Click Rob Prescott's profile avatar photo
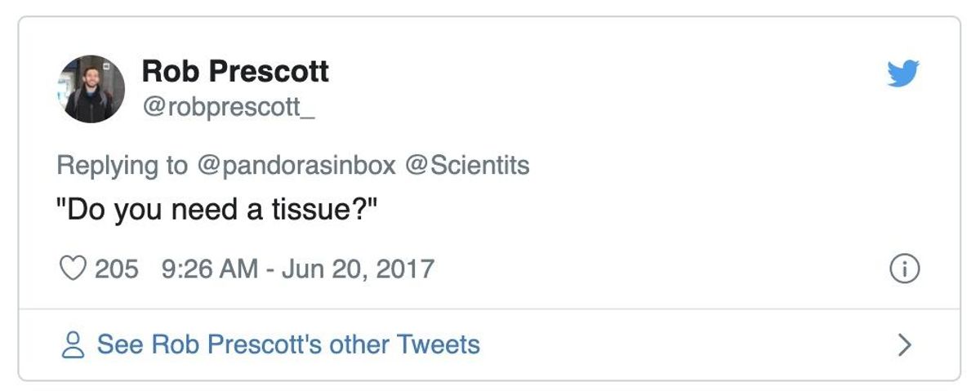 [91, 89]
